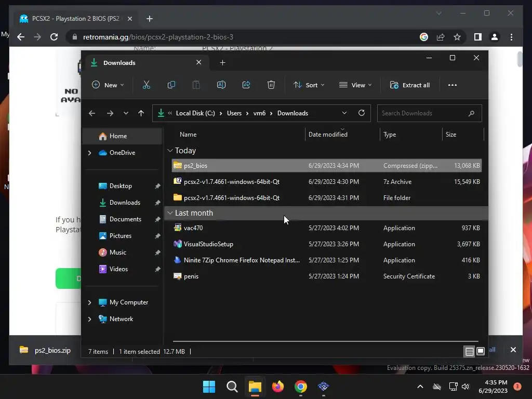Show hidden system tray icons

(420, 387)
